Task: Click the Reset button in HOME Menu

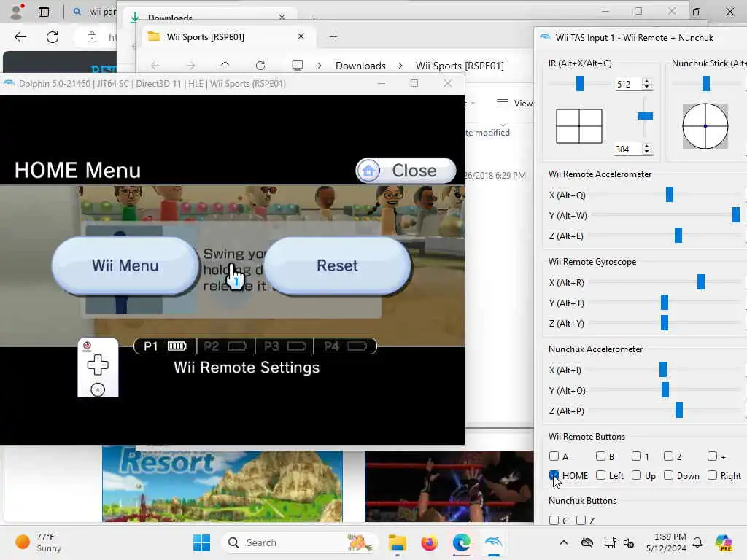Action: point(337,265)
